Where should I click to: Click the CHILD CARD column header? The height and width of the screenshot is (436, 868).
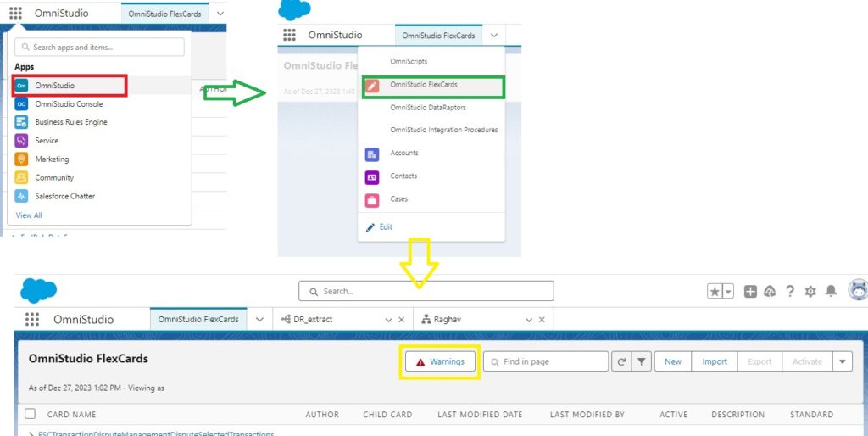pos(387,415)
